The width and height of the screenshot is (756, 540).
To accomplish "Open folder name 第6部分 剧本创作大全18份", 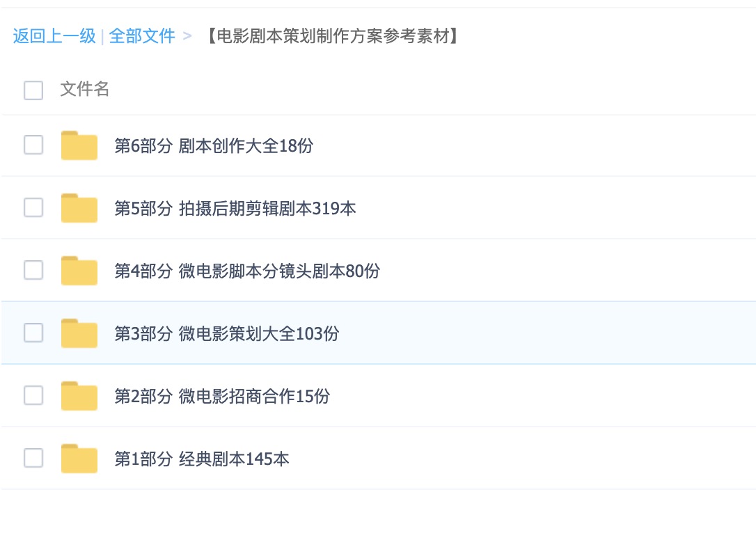I will [214, 145].
